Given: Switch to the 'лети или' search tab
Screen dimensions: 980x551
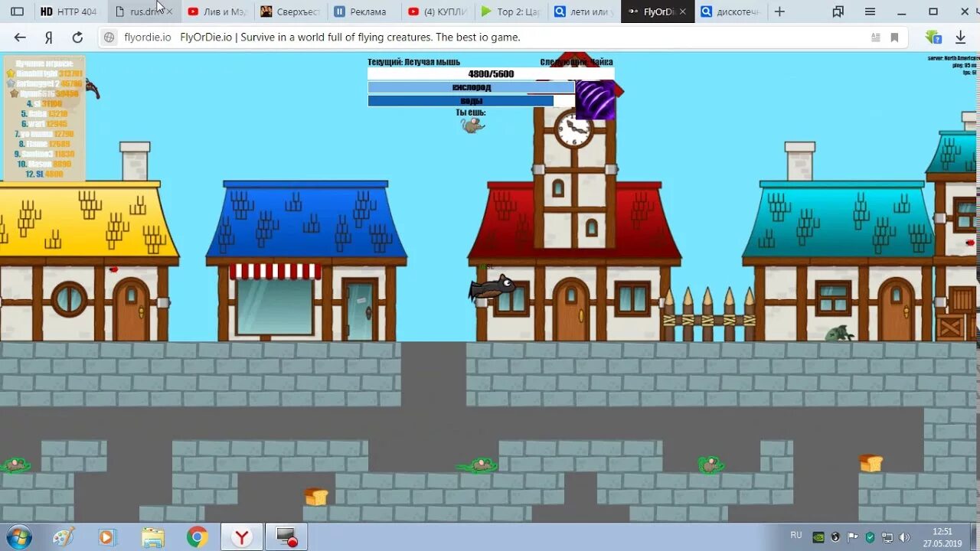Looking at the screenshot, I should pos(584,11).
